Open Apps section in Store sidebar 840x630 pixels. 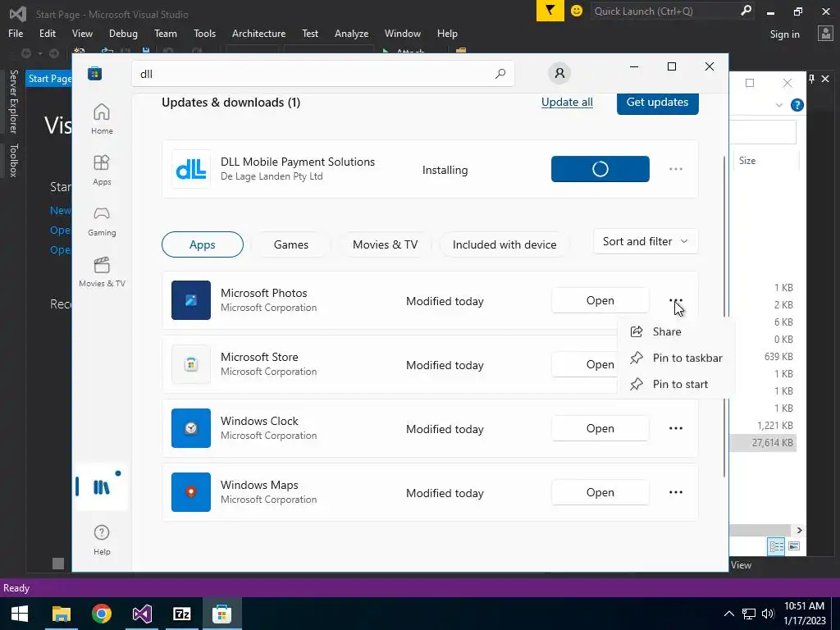click(x=102, y=170)
